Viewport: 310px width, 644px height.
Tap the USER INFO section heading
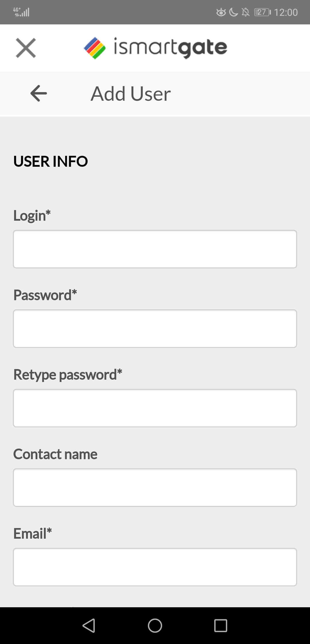[51, 161]
